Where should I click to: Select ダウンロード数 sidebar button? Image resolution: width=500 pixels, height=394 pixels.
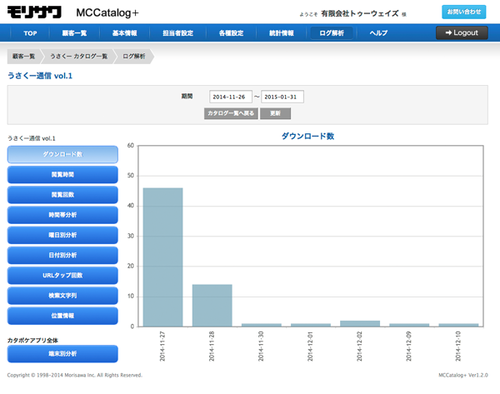pyautogui.click(x=63, y=154)
